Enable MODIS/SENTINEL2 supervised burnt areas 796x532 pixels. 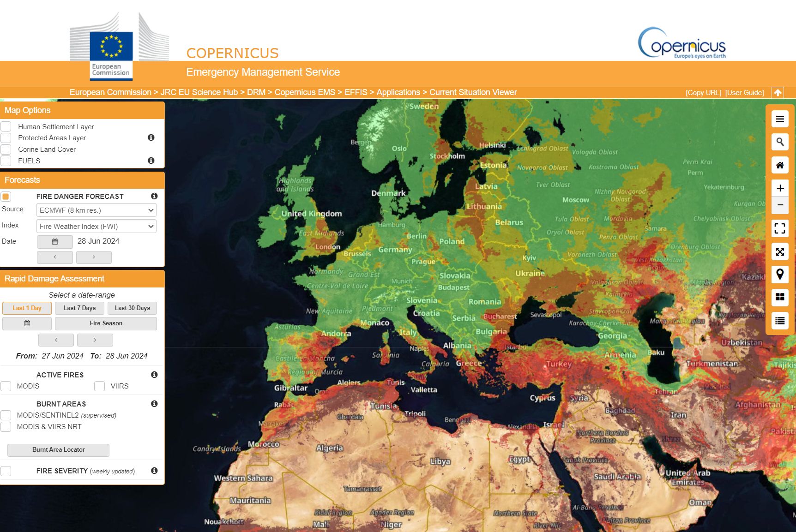click(x=6, y=415)
